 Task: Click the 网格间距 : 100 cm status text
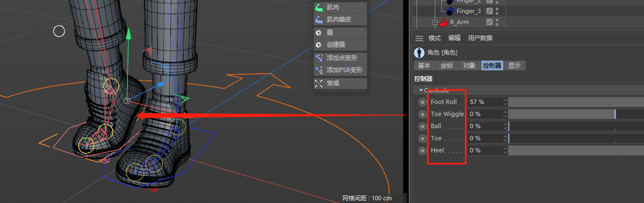point(367,198)
